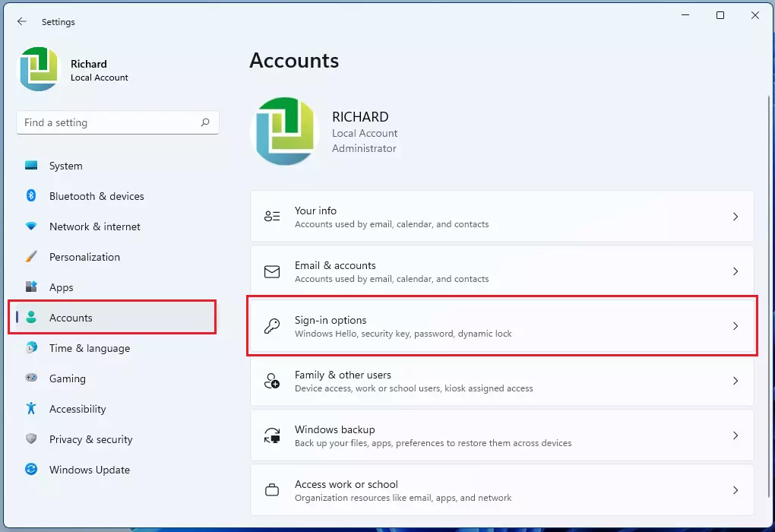
Task: Click the large RICHARD account picture
Action: tap(285, 131)
